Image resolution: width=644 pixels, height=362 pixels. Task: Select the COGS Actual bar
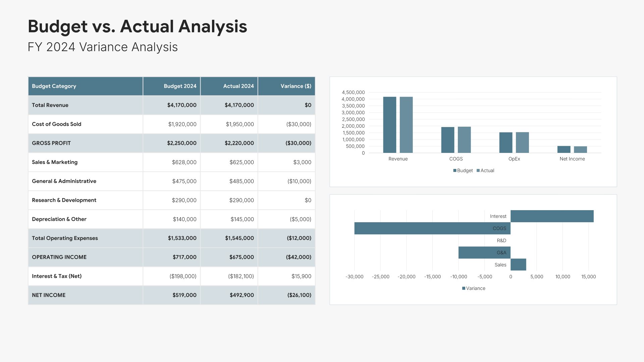click(464, 140)
